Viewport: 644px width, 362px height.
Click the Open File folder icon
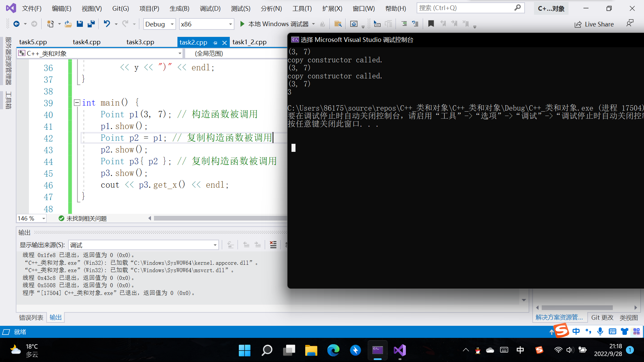(x=68, y=24)
